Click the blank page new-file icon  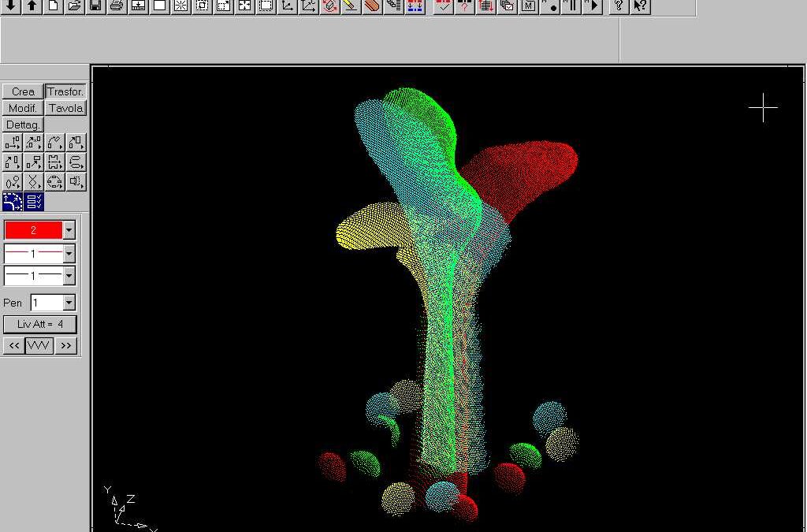(53, 6)
